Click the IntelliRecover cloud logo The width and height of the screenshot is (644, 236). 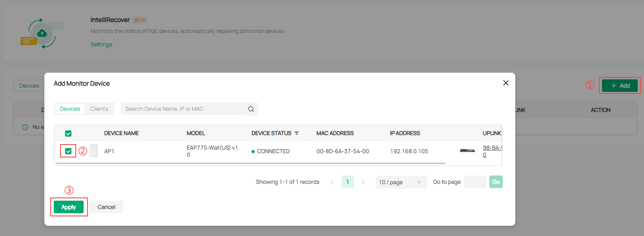click(x=42, y=33)
